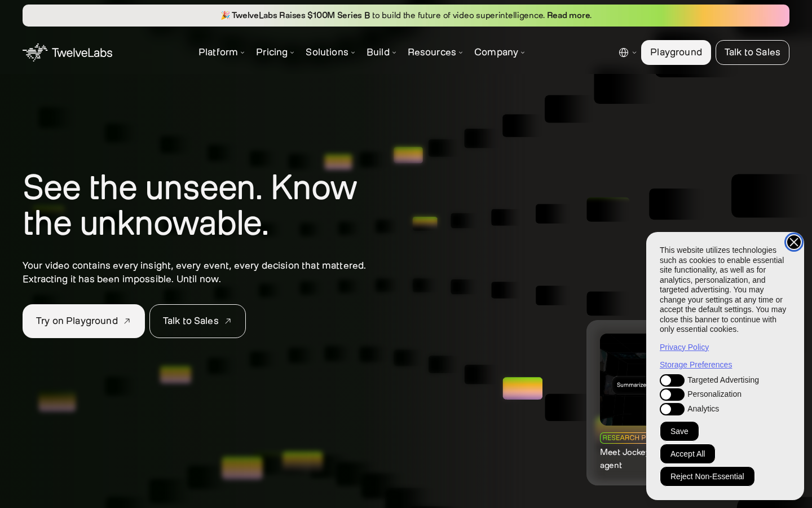
Task: Click the Meet Jockey card title
Action: click(623, 459)
